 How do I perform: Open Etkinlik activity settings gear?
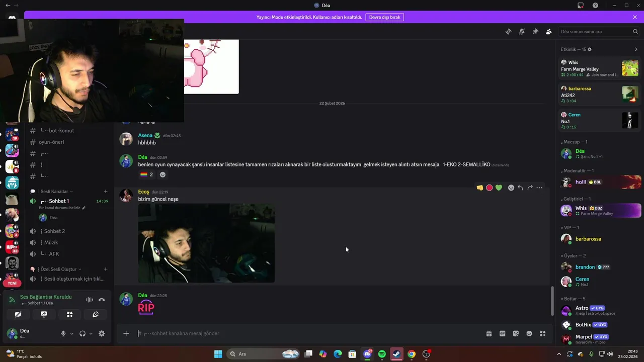click(x=590, y=49)
